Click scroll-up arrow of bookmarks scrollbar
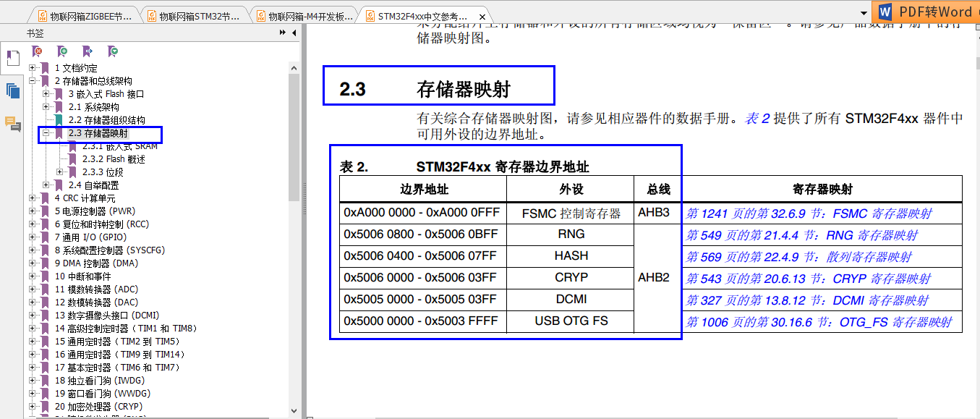The image size is (980, 419). coord(294,68)
